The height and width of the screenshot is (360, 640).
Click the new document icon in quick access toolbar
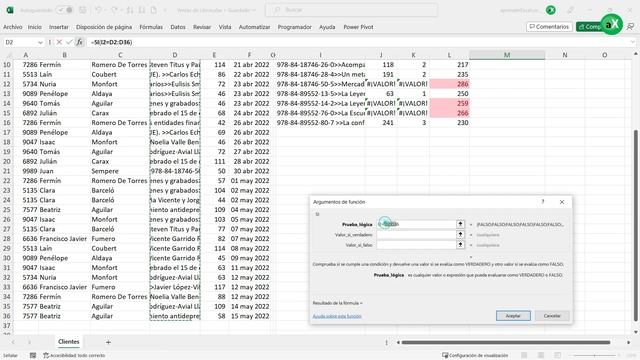click(154, 10)
